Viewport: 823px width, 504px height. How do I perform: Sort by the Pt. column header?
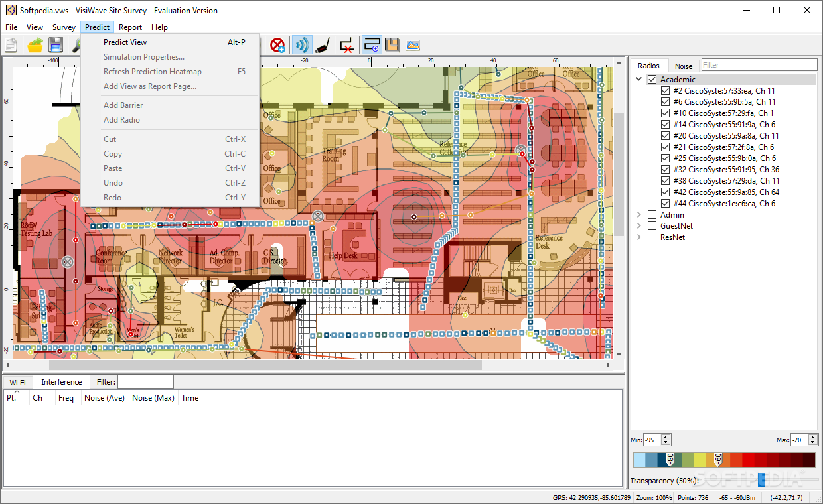pyautogui.click(x=16, y=398)
